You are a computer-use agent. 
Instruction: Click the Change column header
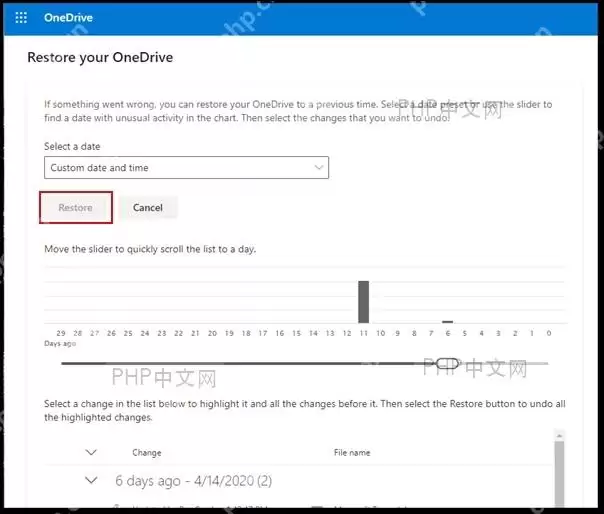147,453
